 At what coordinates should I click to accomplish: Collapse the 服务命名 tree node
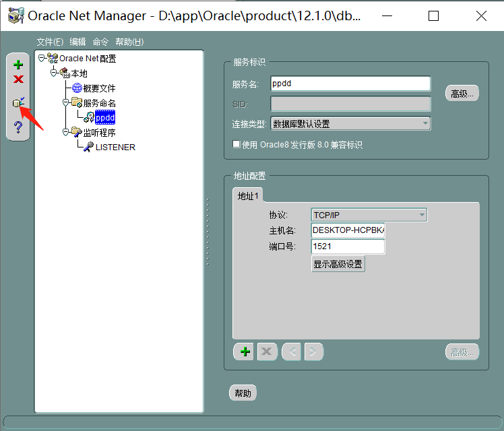65,102
